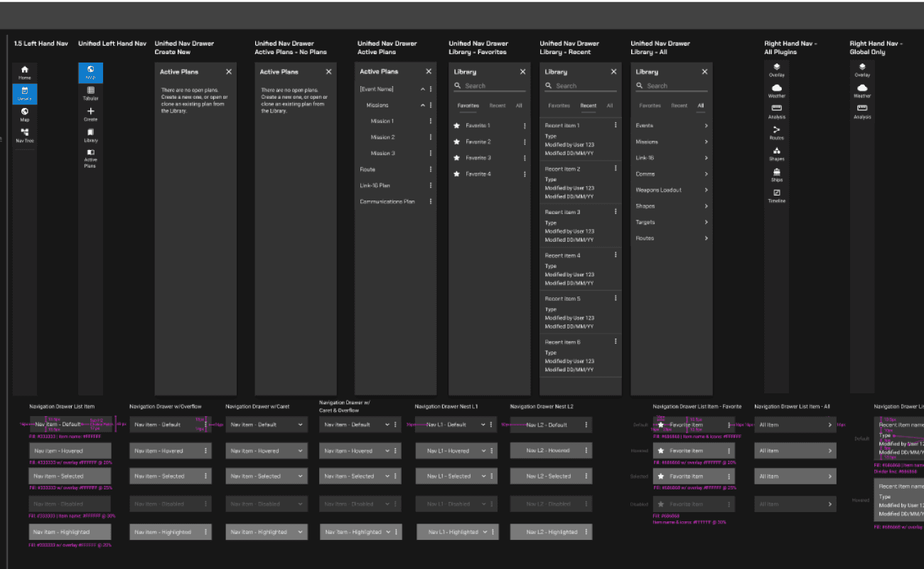Expand the Targets chevron
Screen dimensions: 924x569
tap(706, 222)
